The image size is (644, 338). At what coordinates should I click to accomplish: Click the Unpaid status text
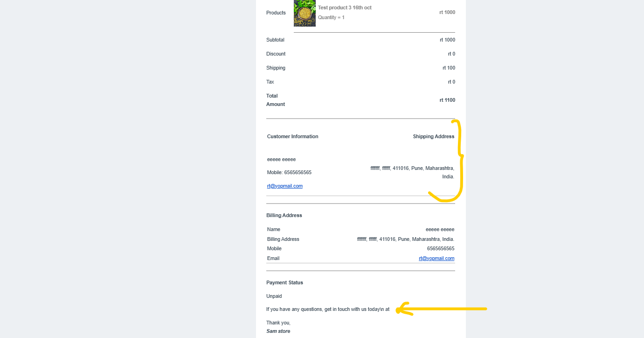(x=274, y=296)
